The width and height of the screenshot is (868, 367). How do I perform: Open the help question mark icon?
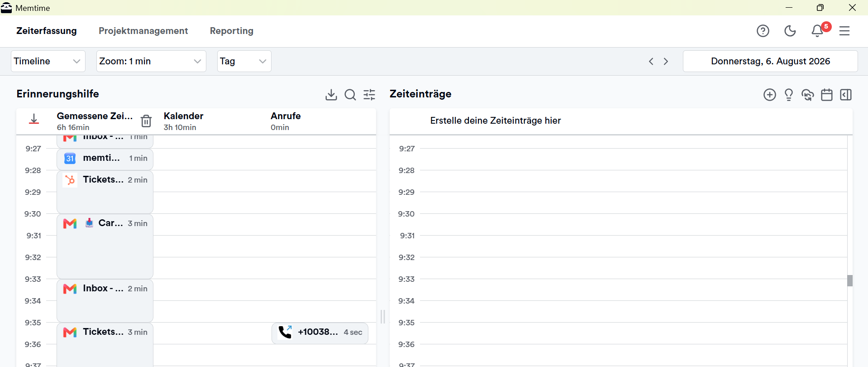763,31
